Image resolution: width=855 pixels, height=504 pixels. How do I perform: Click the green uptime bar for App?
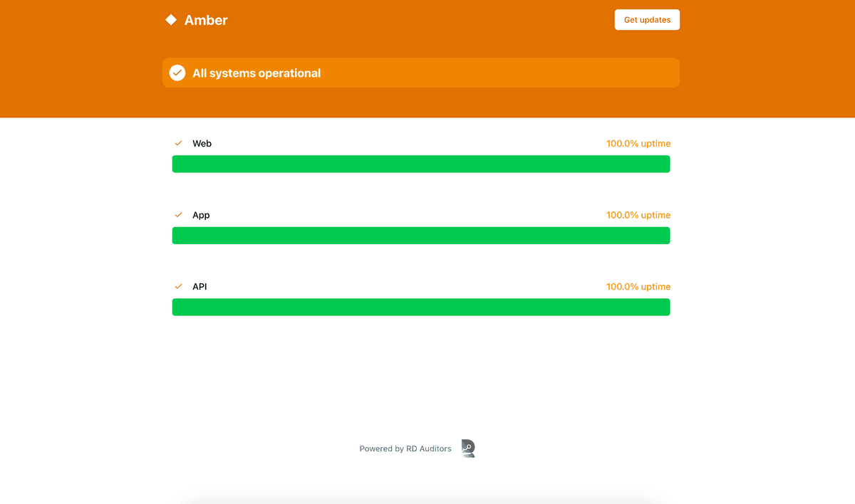point(420,235)
